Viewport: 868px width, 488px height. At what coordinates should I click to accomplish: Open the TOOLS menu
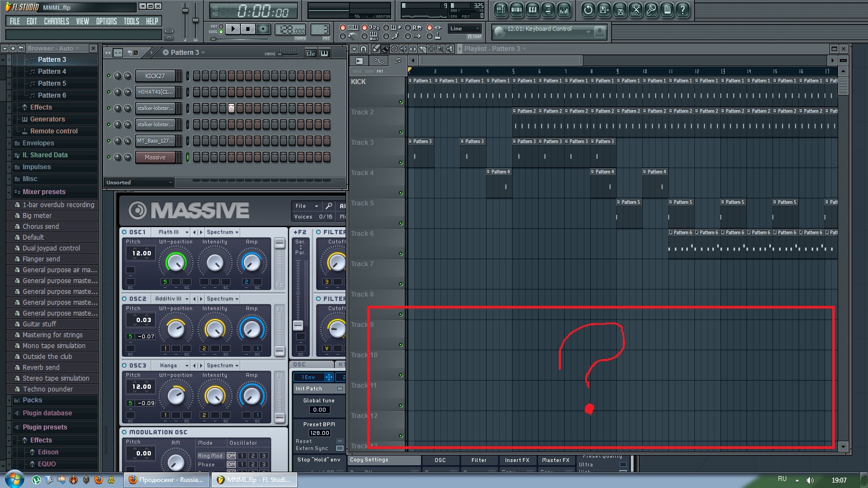(131, 21)
